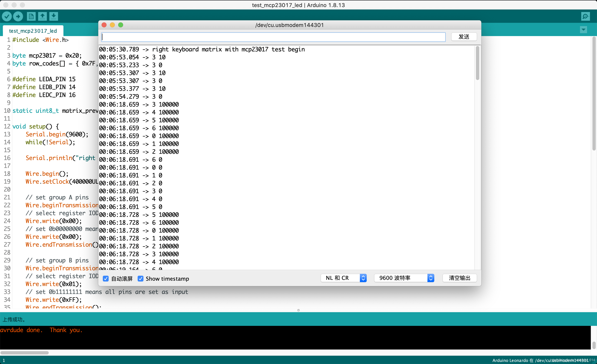Click code line 'while(!Serial);'
The image size is (597, 364).
[x=50, y=142]
